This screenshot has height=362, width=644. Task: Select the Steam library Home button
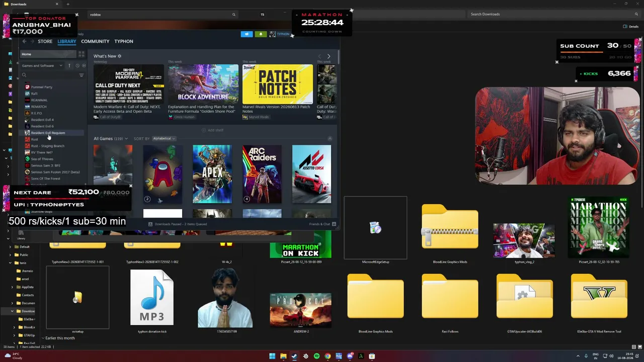pos(48,54)
